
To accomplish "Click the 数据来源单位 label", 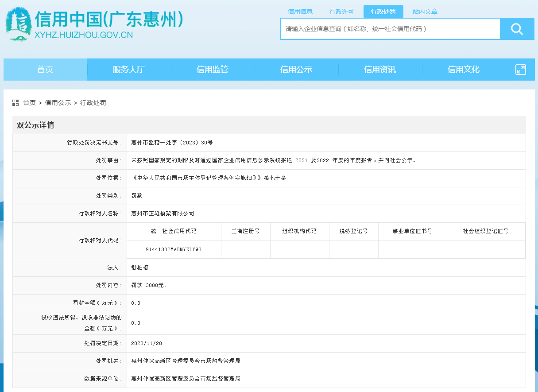I will click(103, 379).
